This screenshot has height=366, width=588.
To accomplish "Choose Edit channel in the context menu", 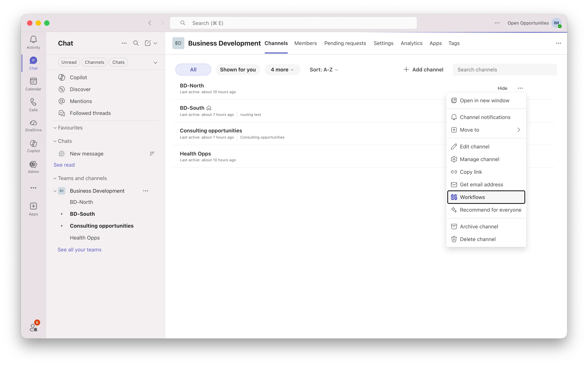I will pyautogui.click(x=486, y=146).
